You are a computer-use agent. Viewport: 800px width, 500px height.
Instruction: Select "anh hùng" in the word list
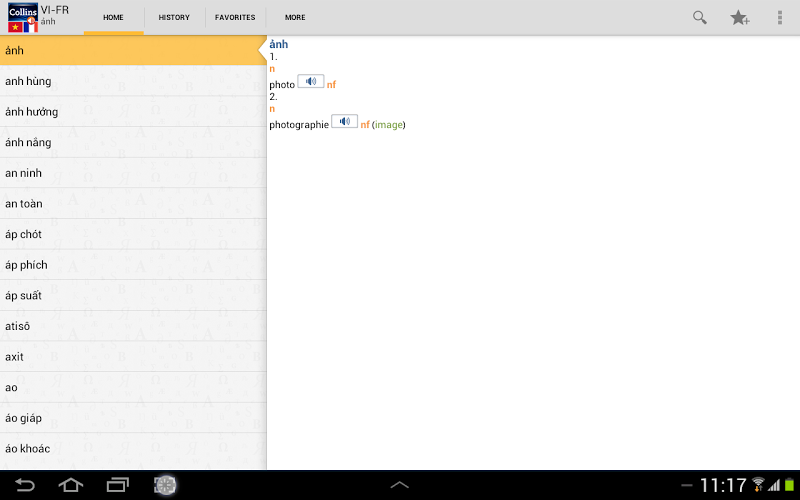(133, 81)
